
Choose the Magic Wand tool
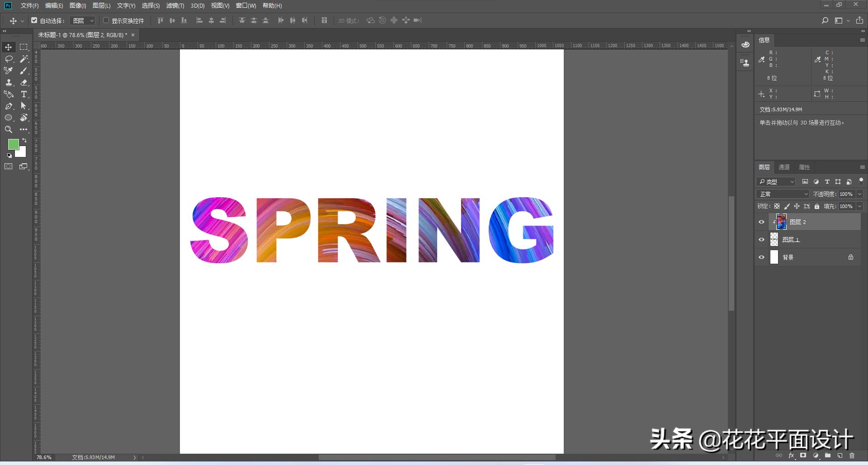coord(24,59)
